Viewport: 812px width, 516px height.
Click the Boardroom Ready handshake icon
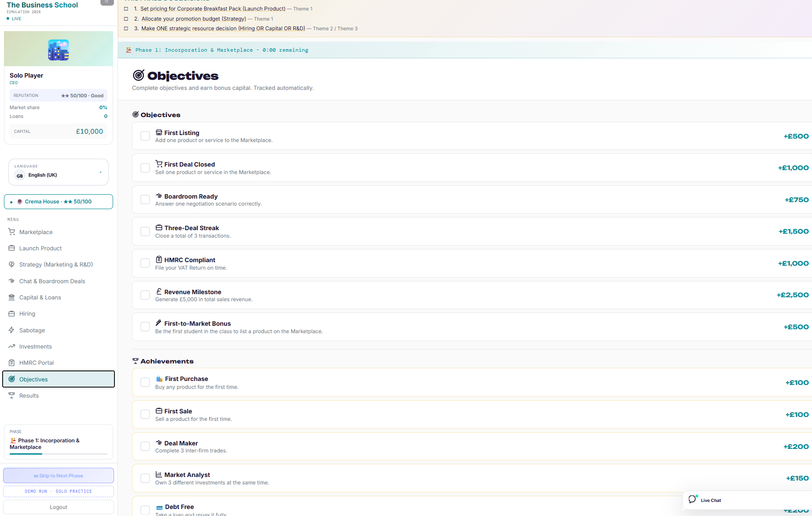click(159, 196)
